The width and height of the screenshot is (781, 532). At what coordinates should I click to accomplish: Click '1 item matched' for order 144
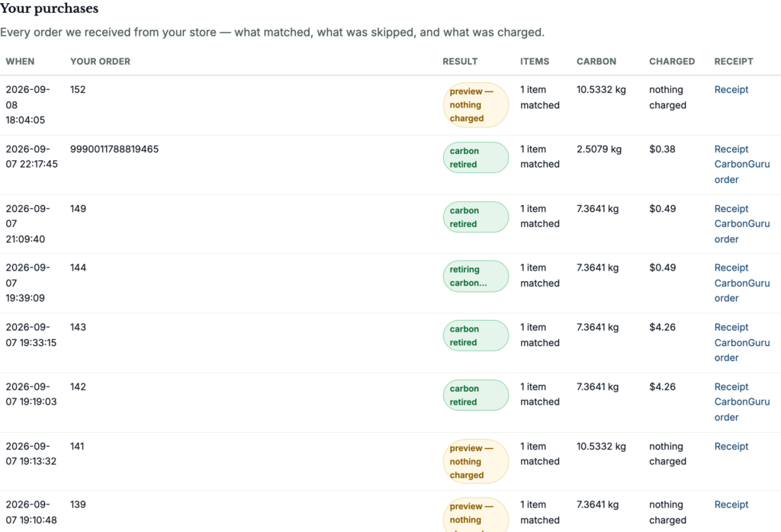point(540,275)
